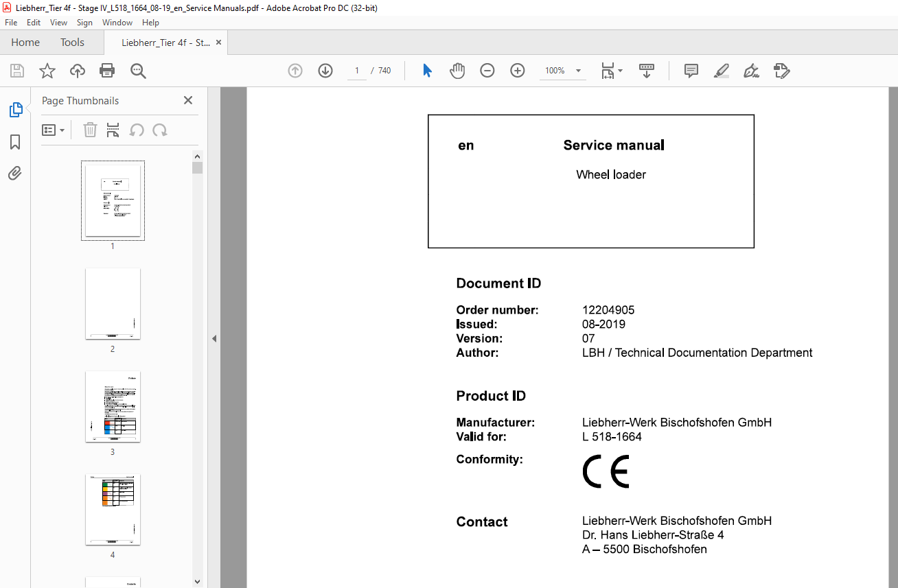The width and height of the screenshot is (898, 588).
Task: Bookmark file with star icon
Action: 47,71
